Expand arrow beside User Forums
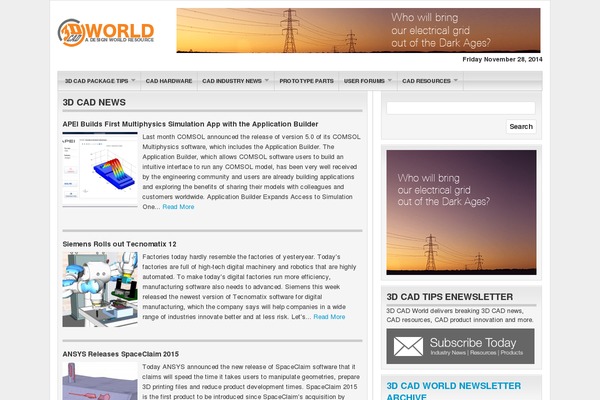600x400 pixels. coord(390,80)
